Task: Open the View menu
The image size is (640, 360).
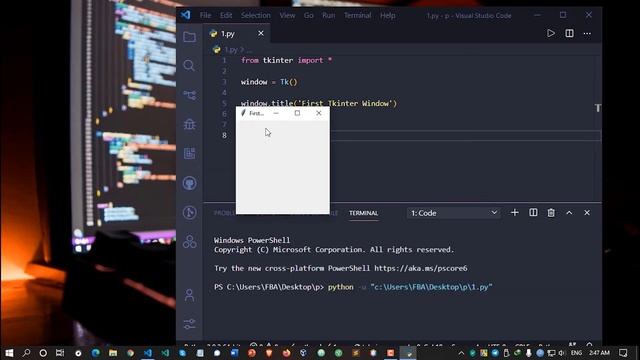Action: pyautogui.click(x=287, y=16)
